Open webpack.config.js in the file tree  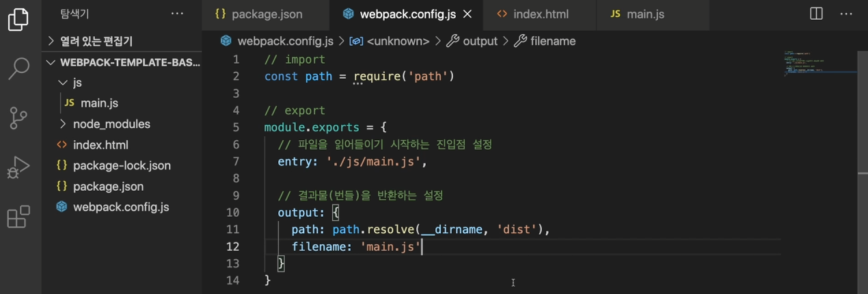coord(122,207)
